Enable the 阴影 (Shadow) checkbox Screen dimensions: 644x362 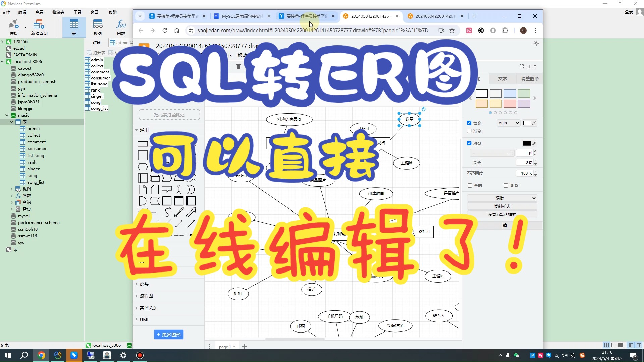[x=506, y=185]
